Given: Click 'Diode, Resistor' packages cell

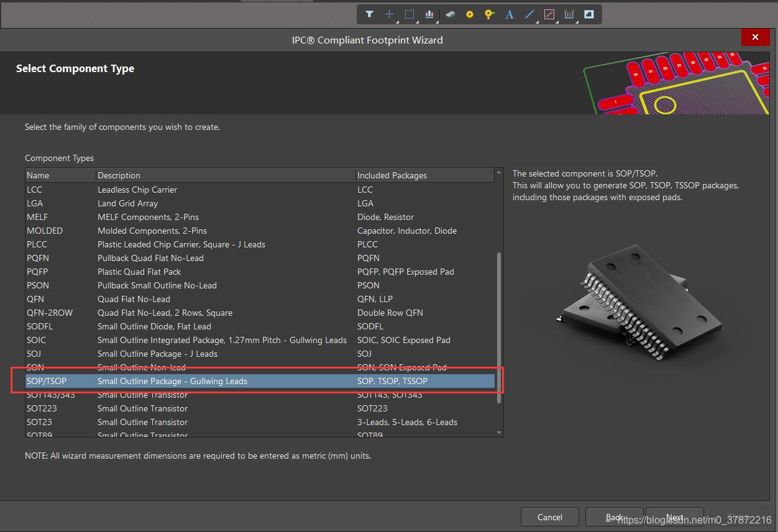Looking at the screenshot, I should tap(385, 217).
